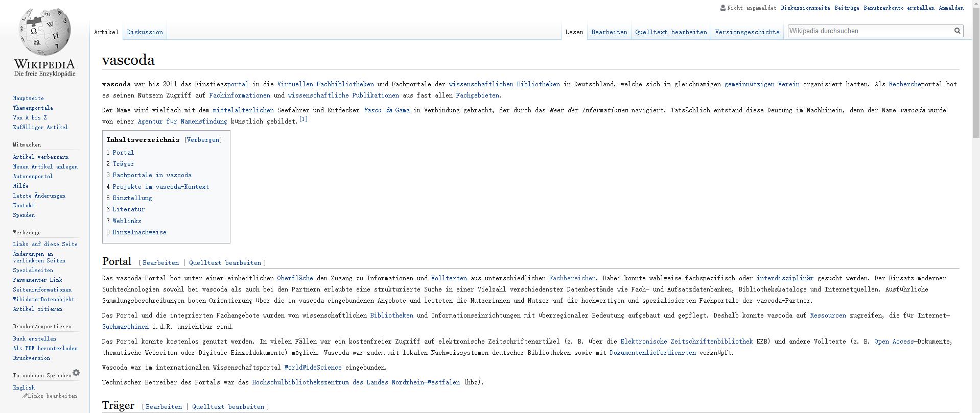Switch to the Artikel tab
The height and width of the screenshot is (413, 980).
click(106, 32)
